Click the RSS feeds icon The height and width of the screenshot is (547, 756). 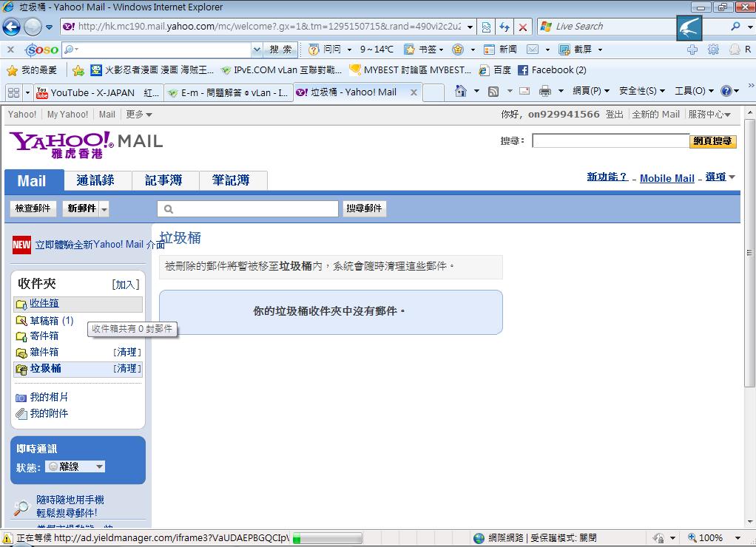(x=493, y=91)
